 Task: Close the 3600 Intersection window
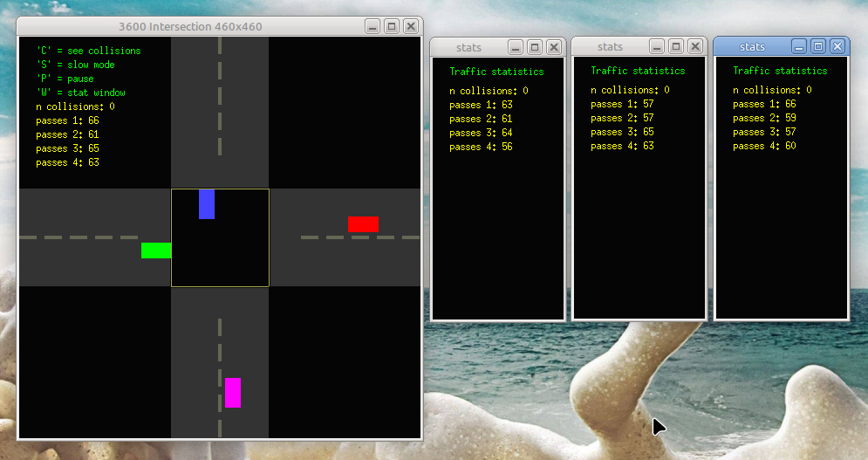coord(411,27)
